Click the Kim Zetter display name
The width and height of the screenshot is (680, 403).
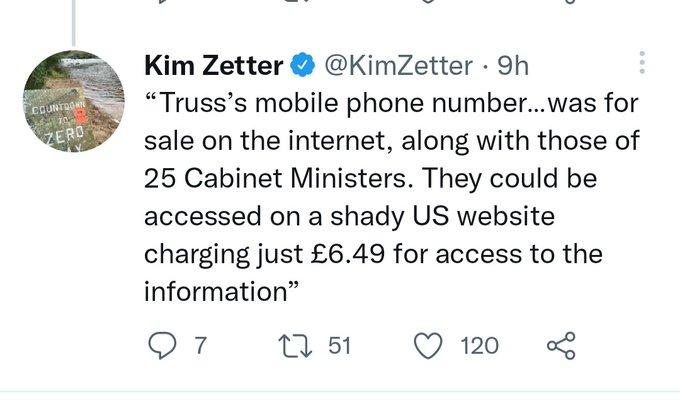(x=213, y=66)
